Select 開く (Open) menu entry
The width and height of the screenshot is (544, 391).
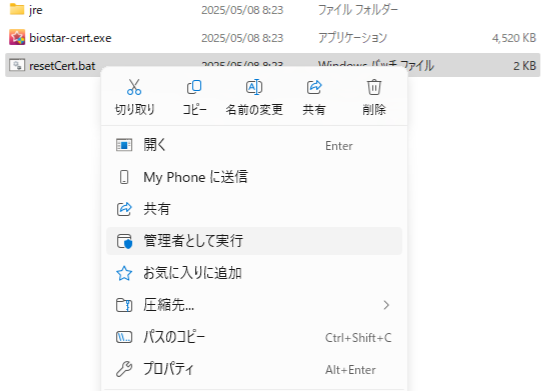coord(254,145)
